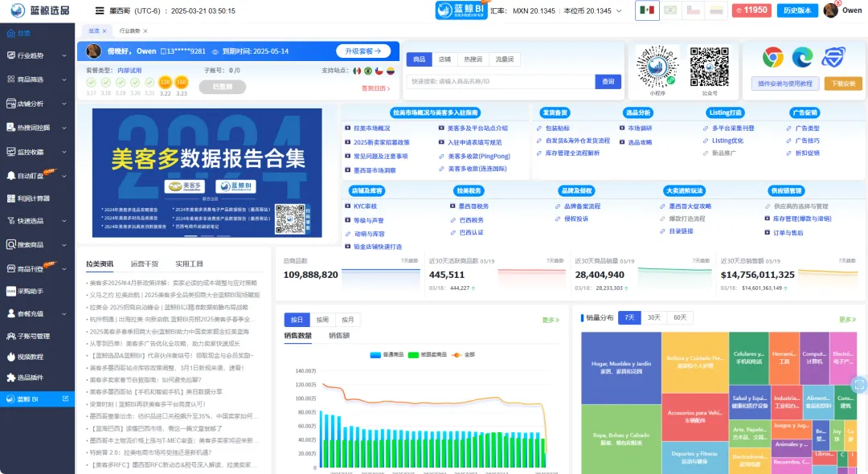Select 7天 sales distribution range
This screenshot has width=868, height=474.
click(x=629, y=317)
